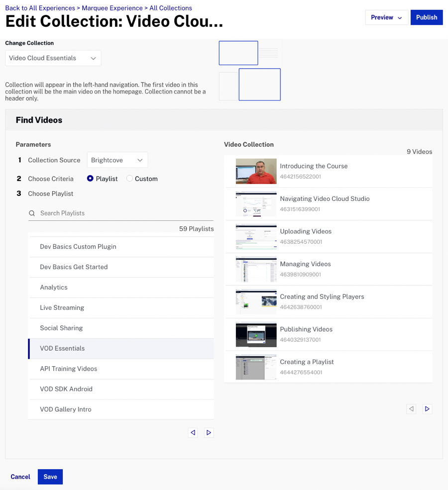Open the All Collections breadcrumb

[x=171, y=8]
